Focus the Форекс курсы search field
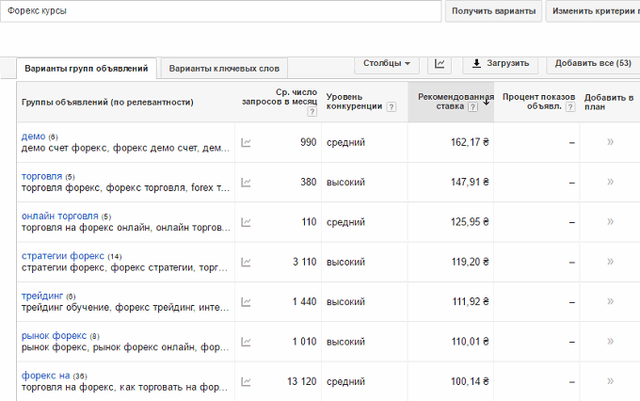Viewport: 640px width, 401px height. [x=221, y=11]
